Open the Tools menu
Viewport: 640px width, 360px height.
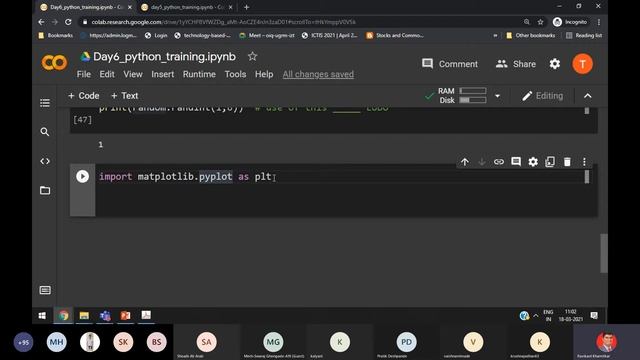click(235, 74)
